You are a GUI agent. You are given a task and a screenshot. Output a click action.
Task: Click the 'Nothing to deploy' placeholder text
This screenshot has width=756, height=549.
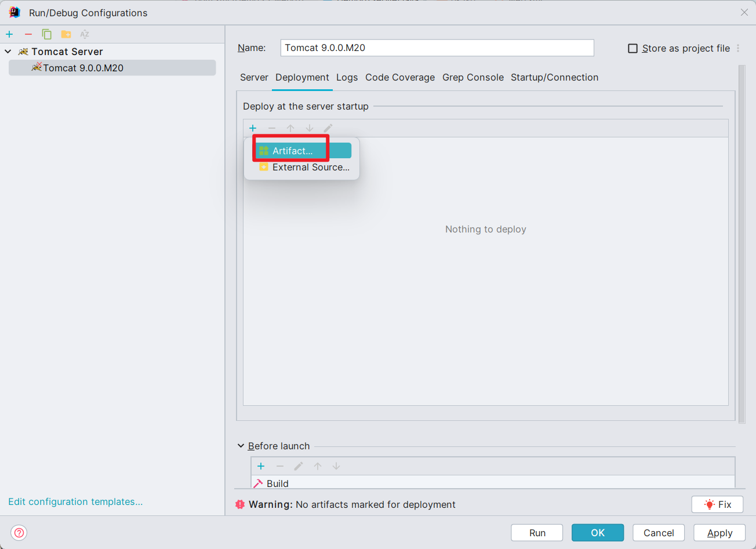tap(486, 229)
